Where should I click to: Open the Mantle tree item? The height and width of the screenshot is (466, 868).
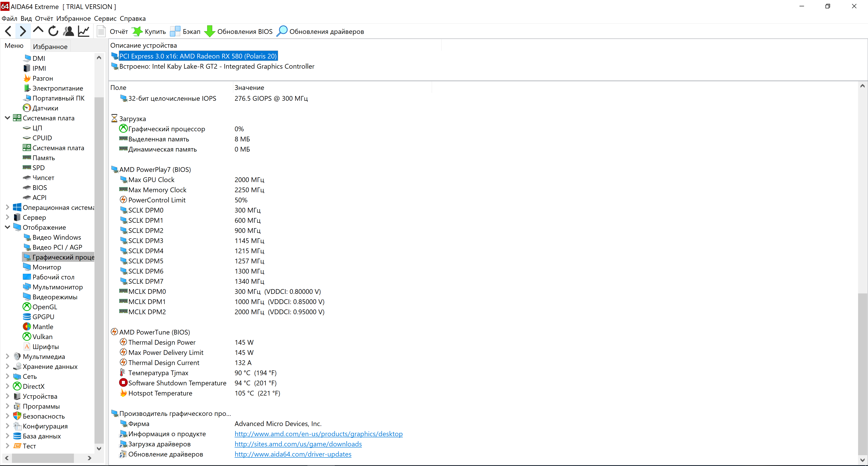pyautogui.click(x=38, y=327)
